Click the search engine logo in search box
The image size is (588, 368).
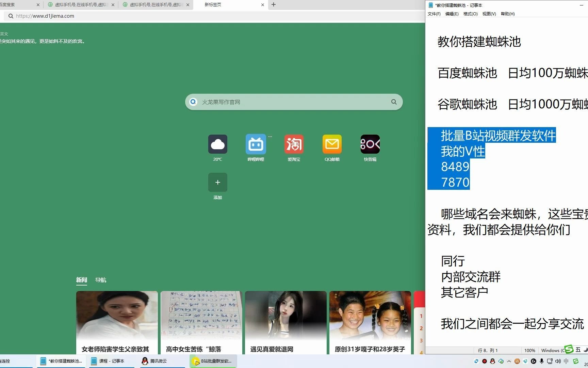click(x=193, y=102)
